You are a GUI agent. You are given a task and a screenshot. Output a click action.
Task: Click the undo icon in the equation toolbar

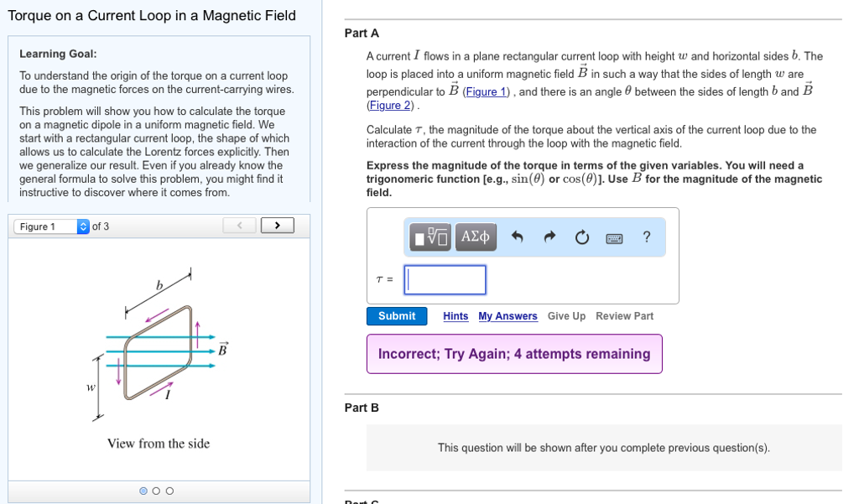click(518, 237)
